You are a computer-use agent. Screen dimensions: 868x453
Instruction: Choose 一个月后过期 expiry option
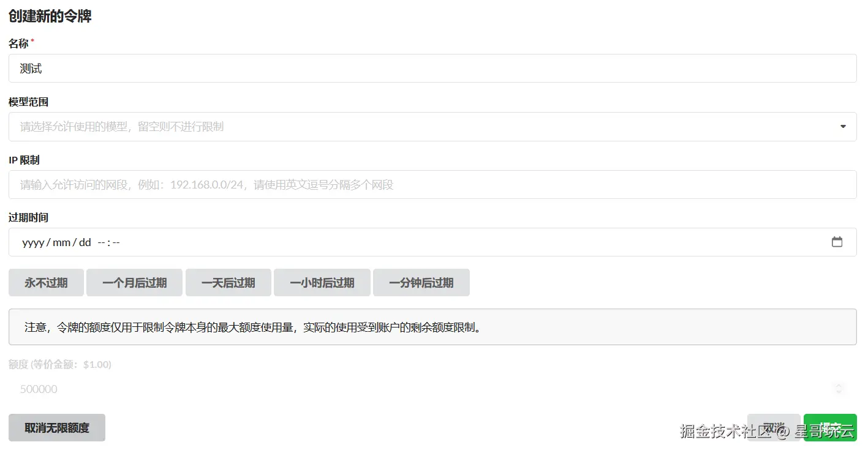coord(135,283)
